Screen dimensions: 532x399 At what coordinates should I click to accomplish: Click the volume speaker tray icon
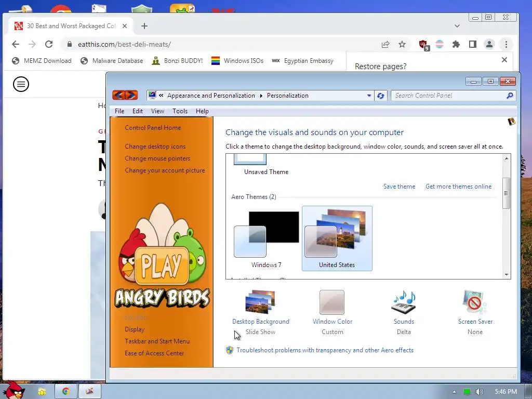point(479,392)
